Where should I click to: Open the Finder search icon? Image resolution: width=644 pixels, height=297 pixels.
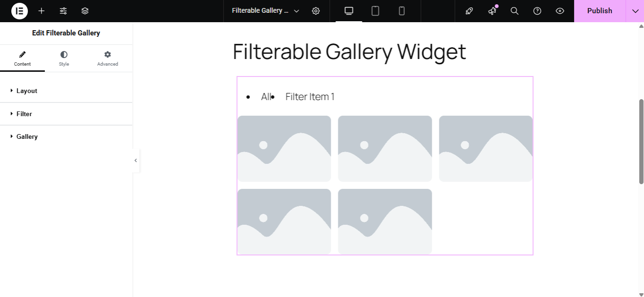coord(515,11)
